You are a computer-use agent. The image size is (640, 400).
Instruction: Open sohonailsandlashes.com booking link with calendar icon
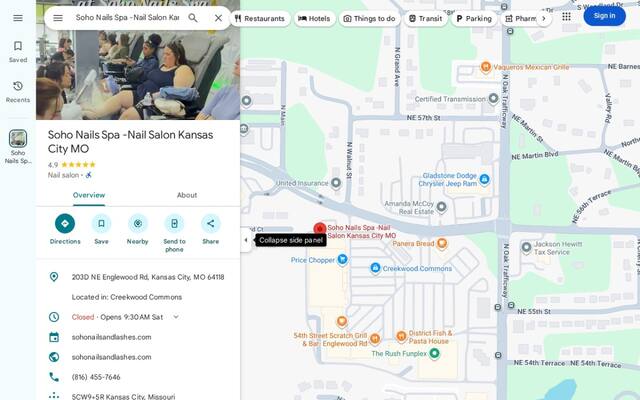tap(111, 337)
